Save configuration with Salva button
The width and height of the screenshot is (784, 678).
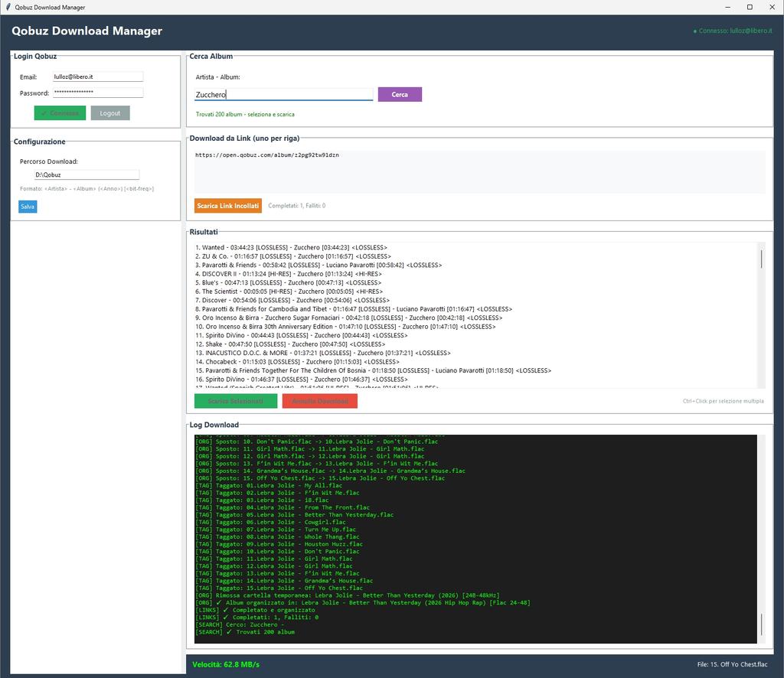(28, 207)
